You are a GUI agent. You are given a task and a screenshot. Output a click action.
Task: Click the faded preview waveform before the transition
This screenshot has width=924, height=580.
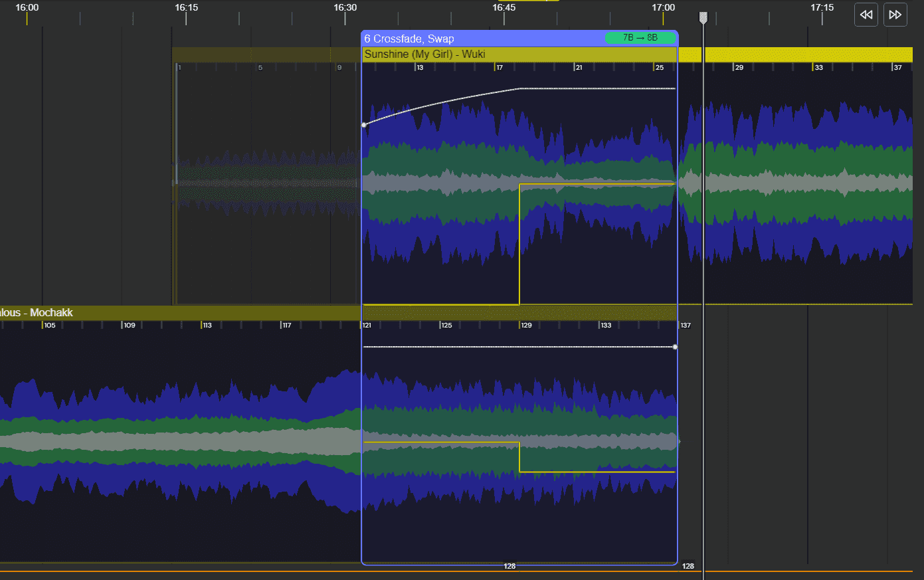click(x=266, y=186)
